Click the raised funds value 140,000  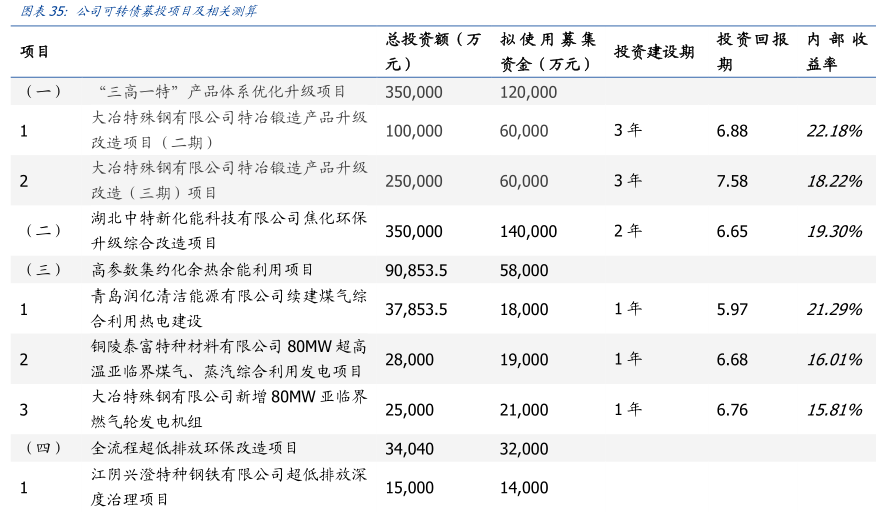click(x=528, y=231)
